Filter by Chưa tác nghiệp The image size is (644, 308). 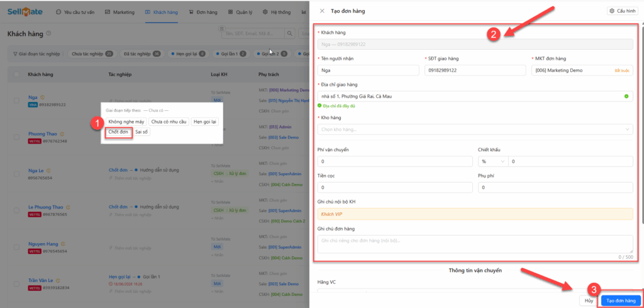tap(92, 54)
